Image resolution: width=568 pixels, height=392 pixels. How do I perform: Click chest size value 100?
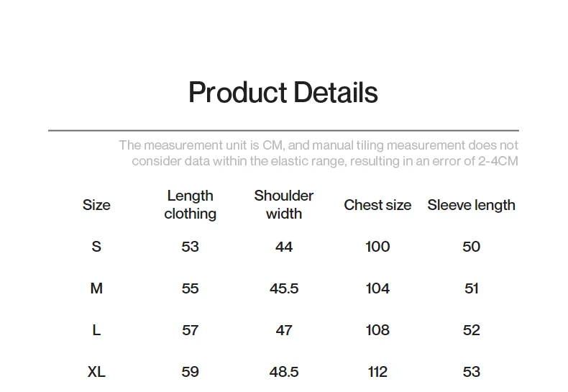(377, 247)
